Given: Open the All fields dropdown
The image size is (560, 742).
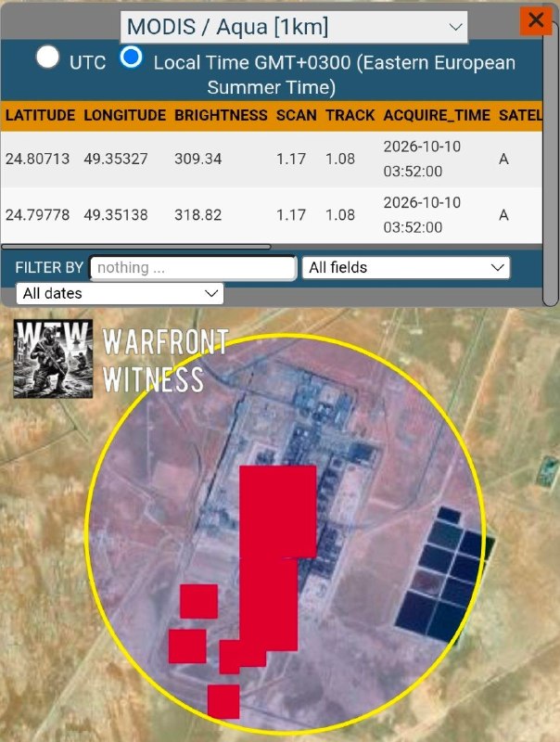Looking at the screenshot, I should click(406, 267).
